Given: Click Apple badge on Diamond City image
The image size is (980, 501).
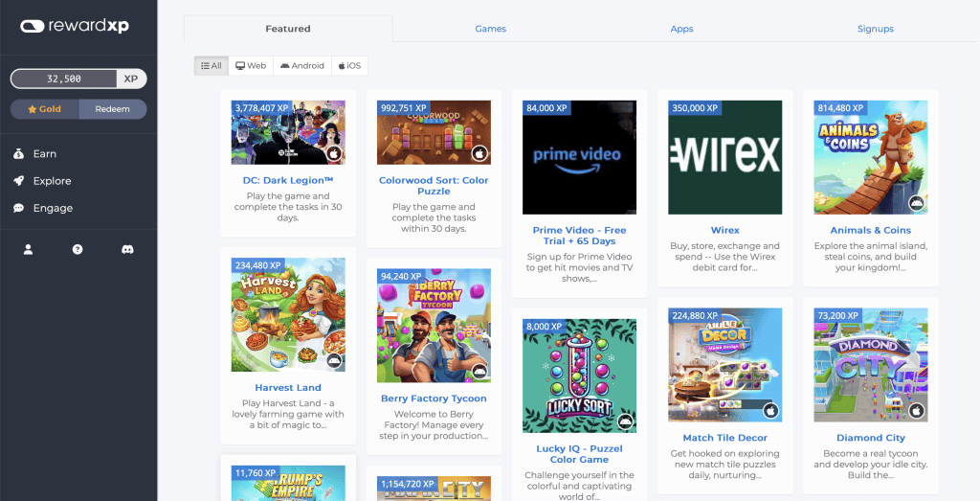Looking at the screenshot, I should point(916,410).
